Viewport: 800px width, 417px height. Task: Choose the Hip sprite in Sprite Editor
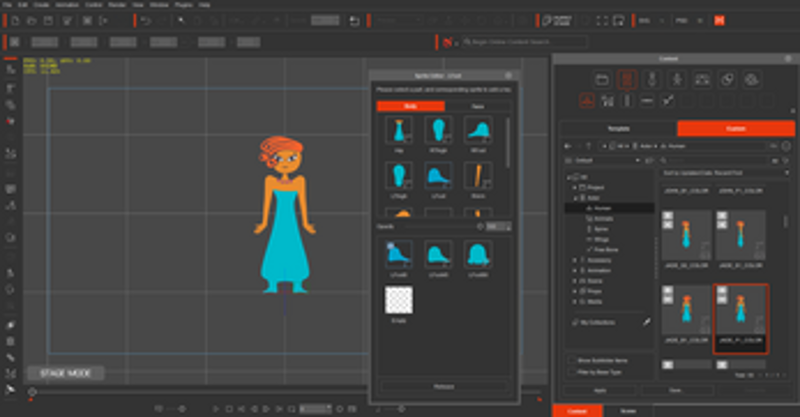398,130
